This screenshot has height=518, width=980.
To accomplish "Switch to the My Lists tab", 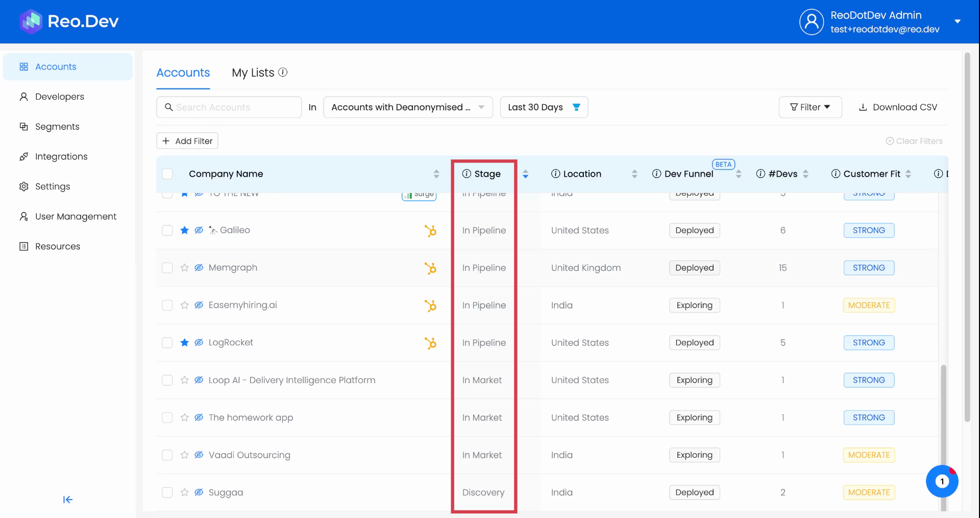I will point(253,73).
